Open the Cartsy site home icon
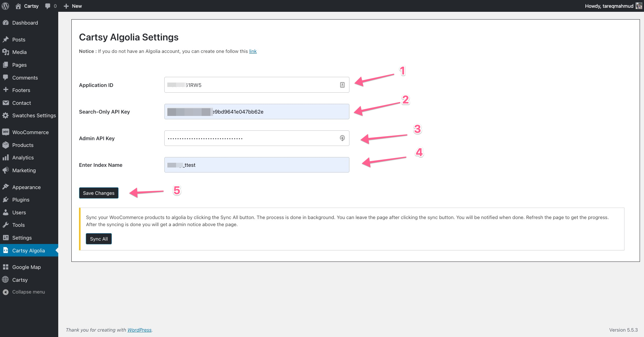The height and width of the screenshot is (337, 644). point(18,6)
